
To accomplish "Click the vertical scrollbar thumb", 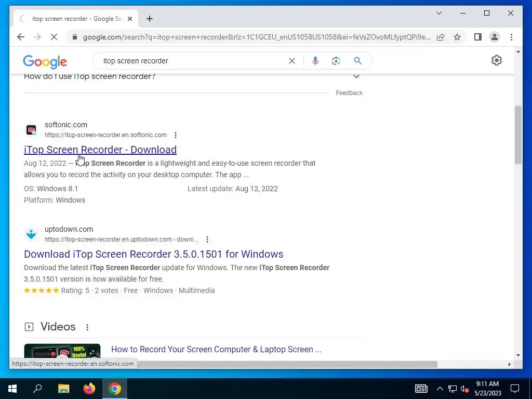I will [518, 135].
